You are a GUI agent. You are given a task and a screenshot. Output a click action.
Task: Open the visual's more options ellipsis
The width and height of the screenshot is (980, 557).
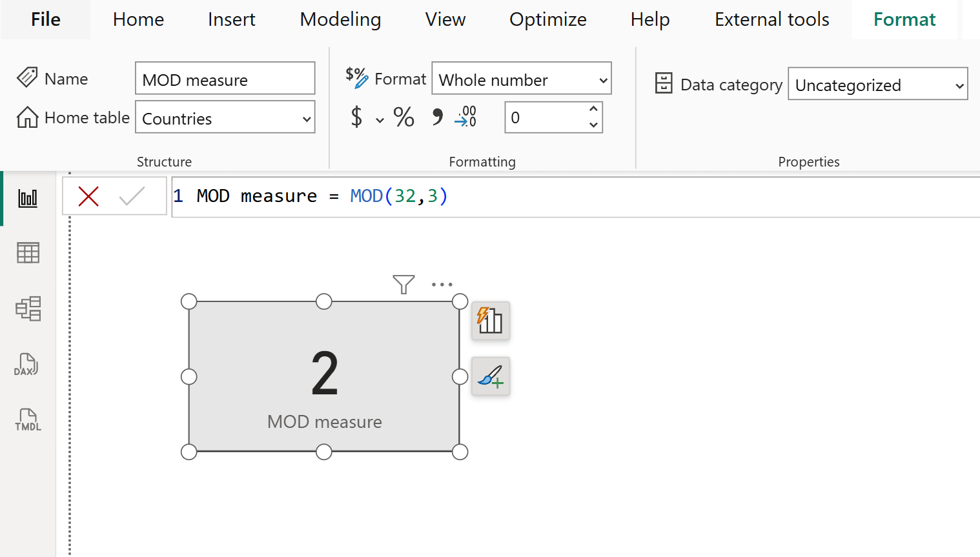[x=442, y=284]
